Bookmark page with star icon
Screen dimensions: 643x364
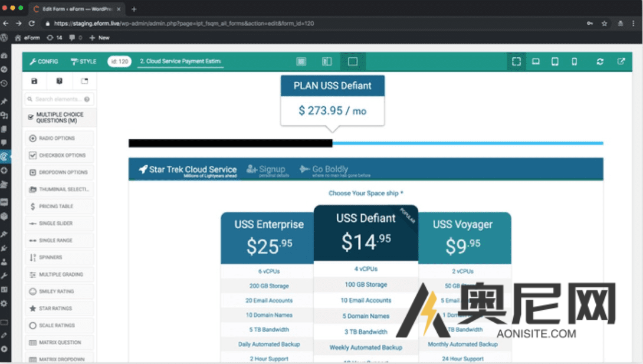pyautogui.click(x=604, y=24)
